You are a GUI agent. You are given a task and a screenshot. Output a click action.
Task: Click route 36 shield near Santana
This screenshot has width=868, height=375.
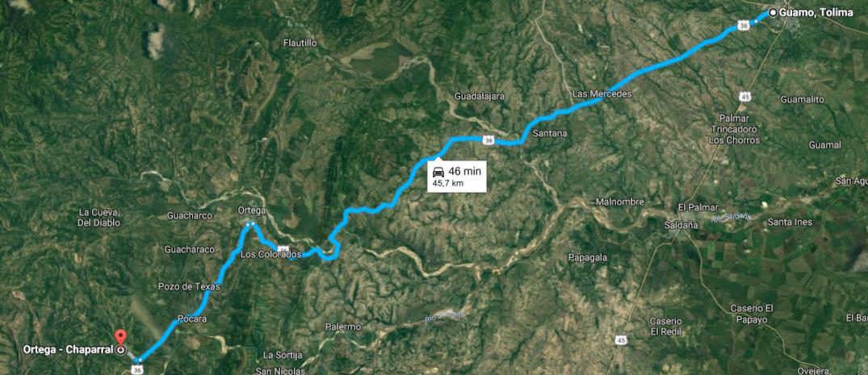[x=488, y=140]
